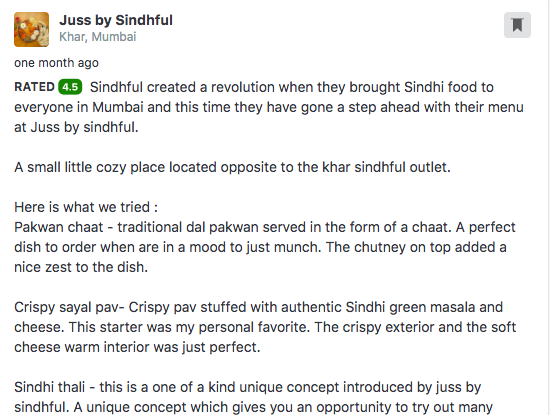This screenshot has width=550, height=415.
Task: Click the 'Sindhful created a revolution' opening sentence
Action: click(x=291, y=87)
